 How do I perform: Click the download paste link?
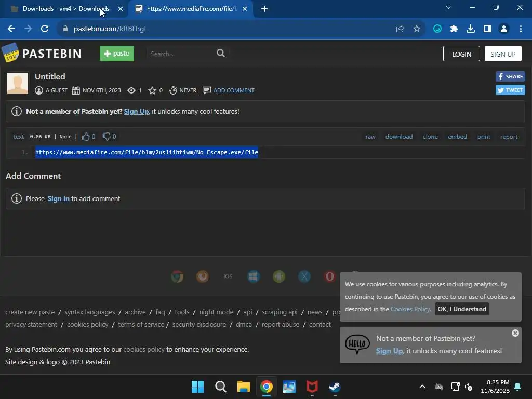(x=399, y=137)
